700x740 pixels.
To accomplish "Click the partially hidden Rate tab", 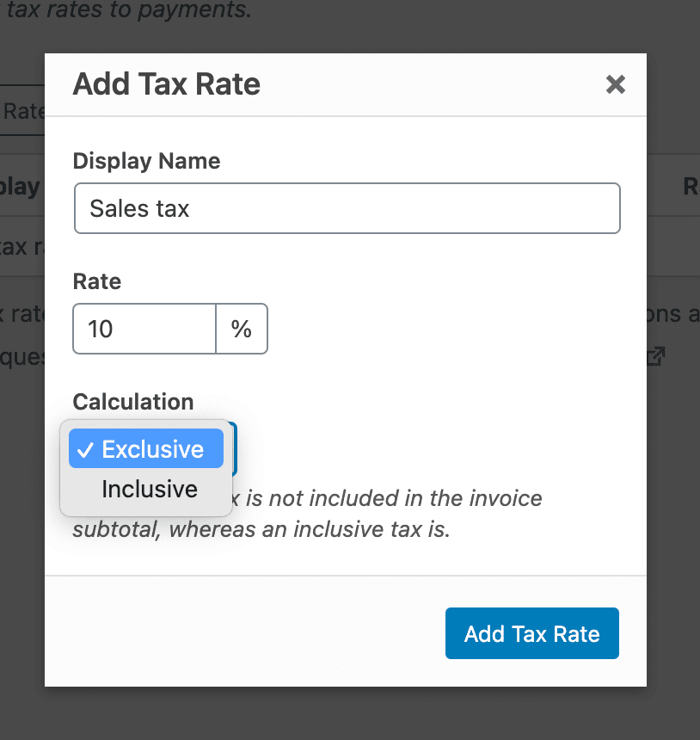I will tap(23, 111).
